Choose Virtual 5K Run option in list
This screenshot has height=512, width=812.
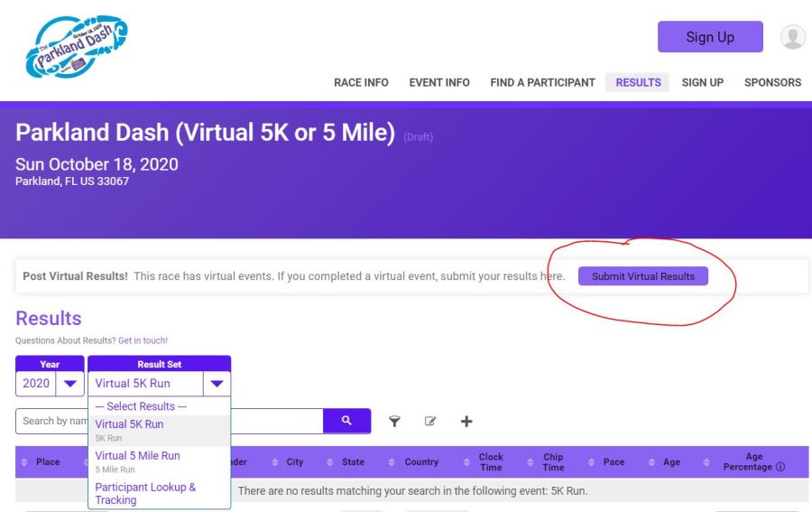click(160, 430)
